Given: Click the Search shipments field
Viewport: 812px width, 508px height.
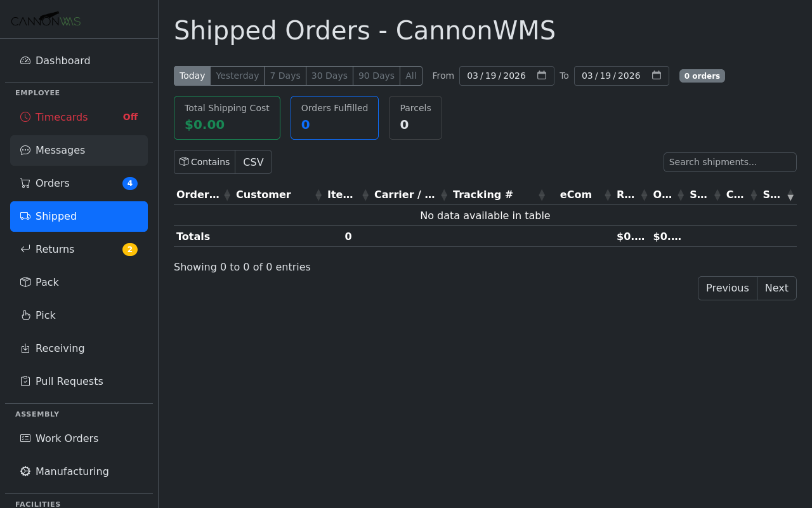Looking at the screenshot, I should (x=730, y=162).
